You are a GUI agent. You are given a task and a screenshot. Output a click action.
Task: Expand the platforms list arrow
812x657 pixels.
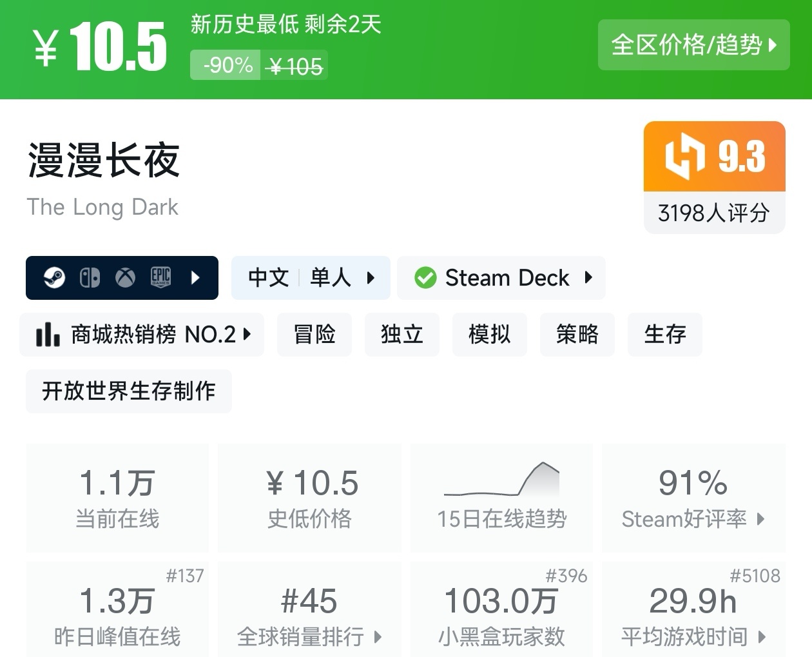tap(196, 278)
